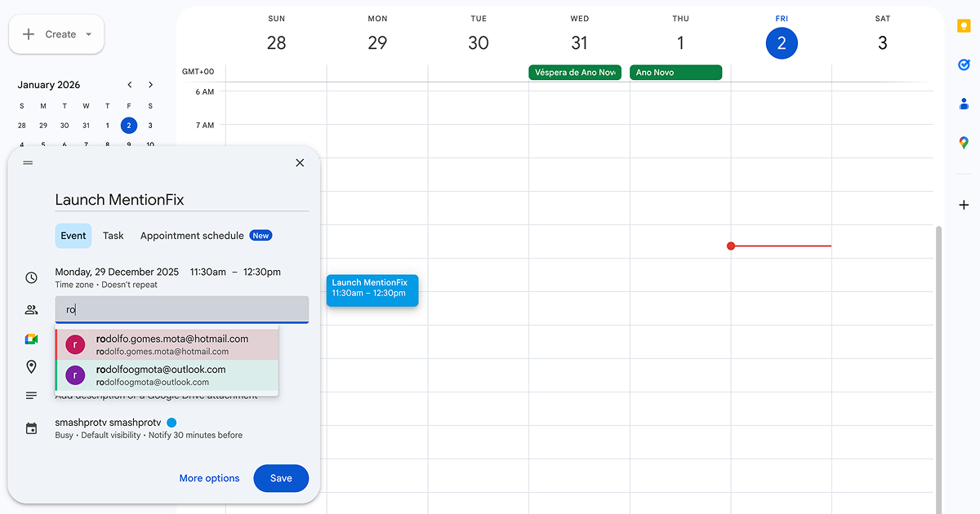Click the clock icon beside the date

tap(31, 277)
